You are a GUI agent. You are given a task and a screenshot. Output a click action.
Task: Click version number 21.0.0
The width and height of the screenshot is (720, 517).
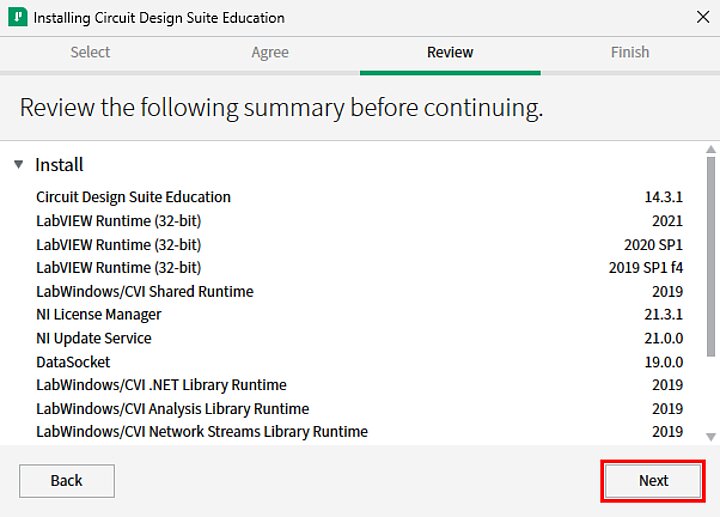pyautogui.click(x=664, y=338)
